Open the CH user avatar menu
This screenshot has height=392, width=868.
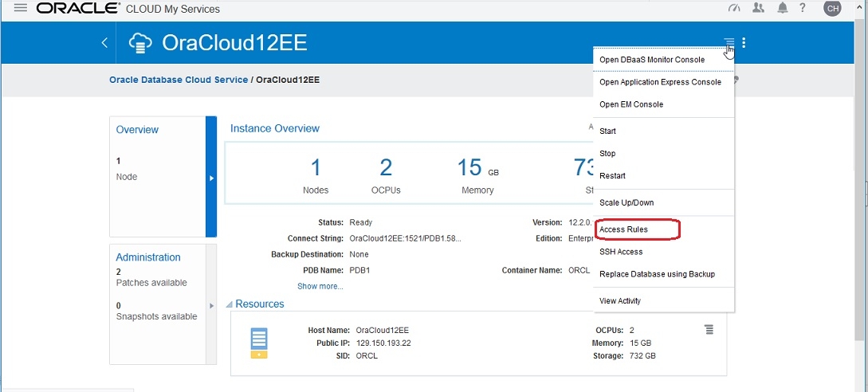click(832, 8)
